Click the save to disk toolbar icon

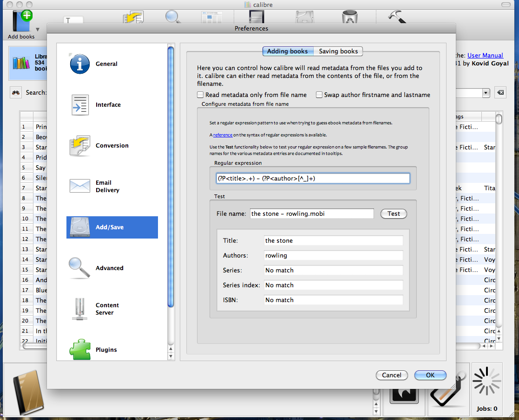click(x=305, y=17)
